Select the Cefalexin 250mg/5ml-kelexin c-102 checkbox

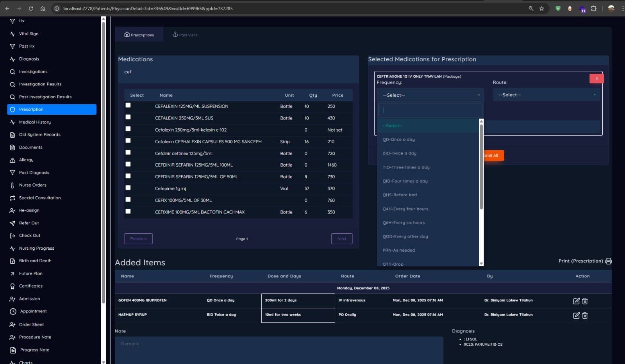click(128, 129)
